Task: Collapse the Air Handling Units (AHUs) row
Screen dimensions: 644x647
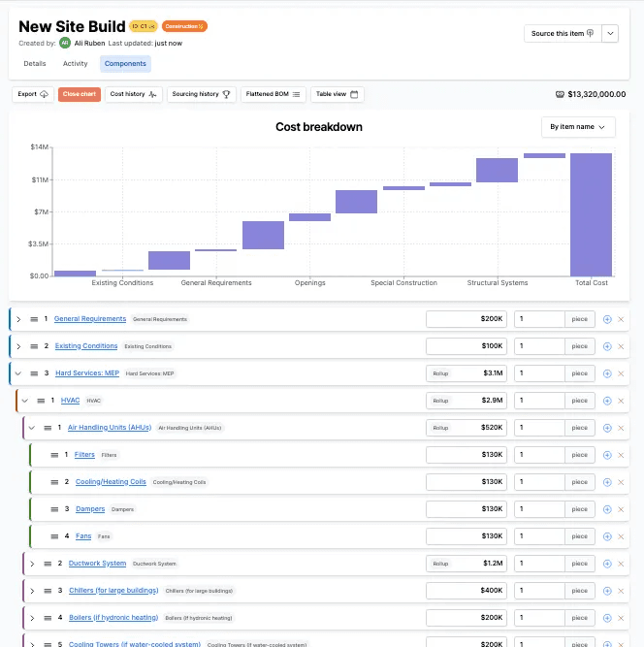Action: 32,428
